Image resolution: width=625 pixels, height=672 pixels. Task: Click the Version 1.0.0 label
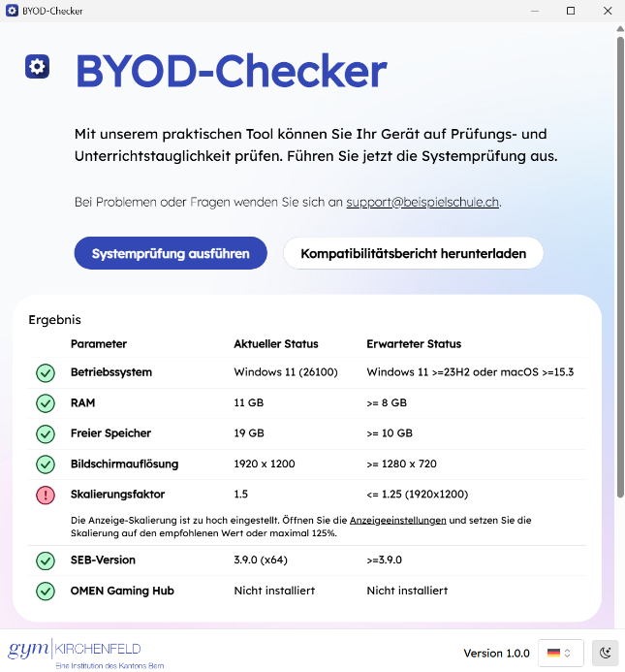[496, 653]
